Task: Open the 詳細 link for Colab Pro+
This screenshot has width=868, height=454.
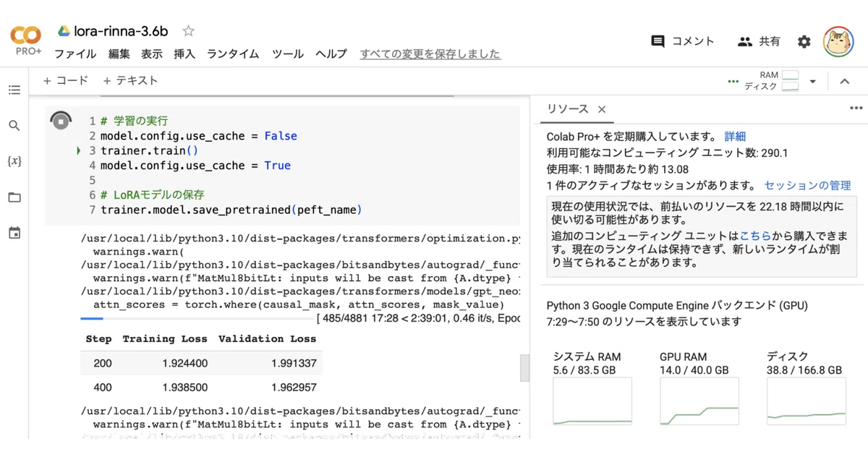Action: 735,136
